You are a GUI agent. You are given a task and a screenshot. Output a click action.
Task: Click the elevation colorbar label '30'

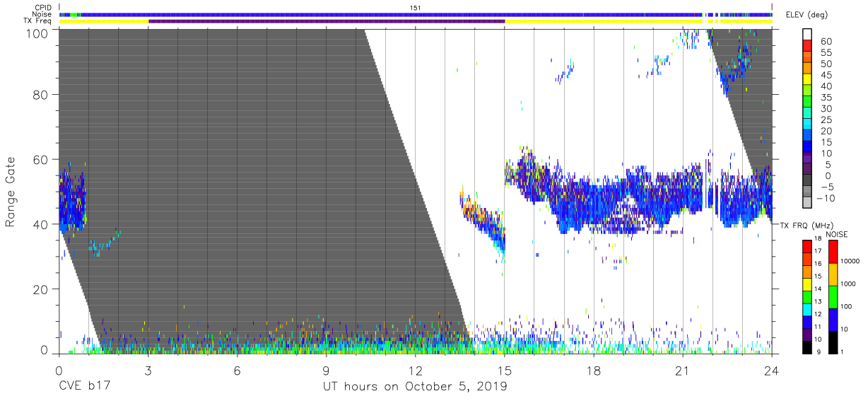click(x=826, y=108)
